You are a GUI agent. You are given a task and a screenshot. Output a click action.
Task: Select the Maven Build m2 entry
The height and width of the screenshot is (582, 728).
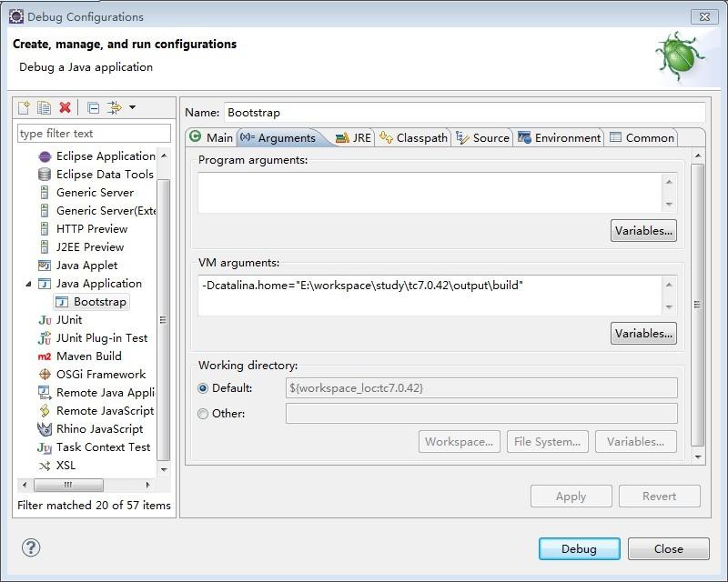point(80,356)
